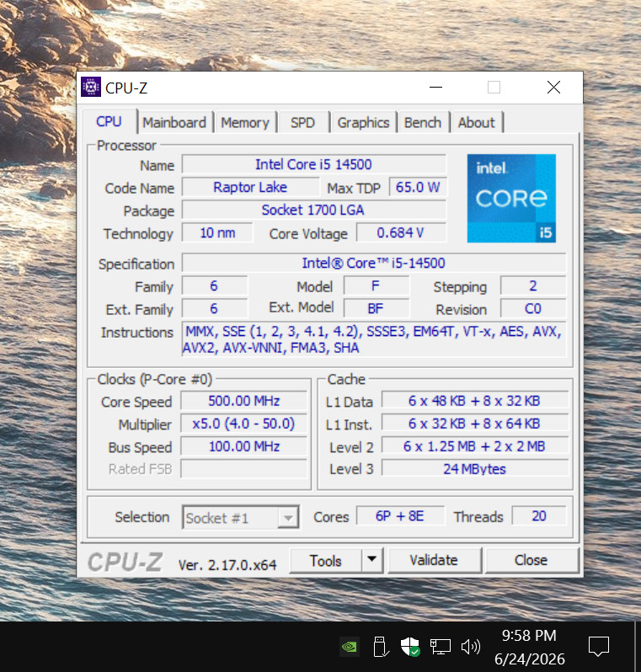Click the Max TDP value '65.0 W'
The height and width of the screenshot is (672, 641).
tap(418, 187)
